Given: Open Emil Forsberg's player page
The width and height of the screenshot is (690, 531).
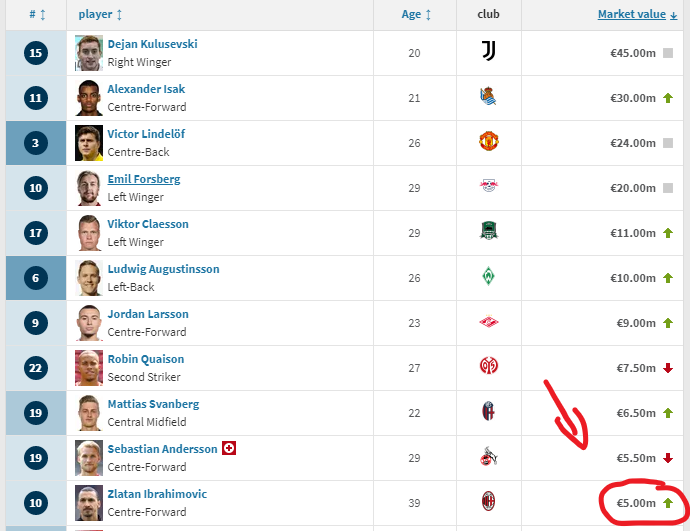Looking at the screenshot, I should coord(144,179).
